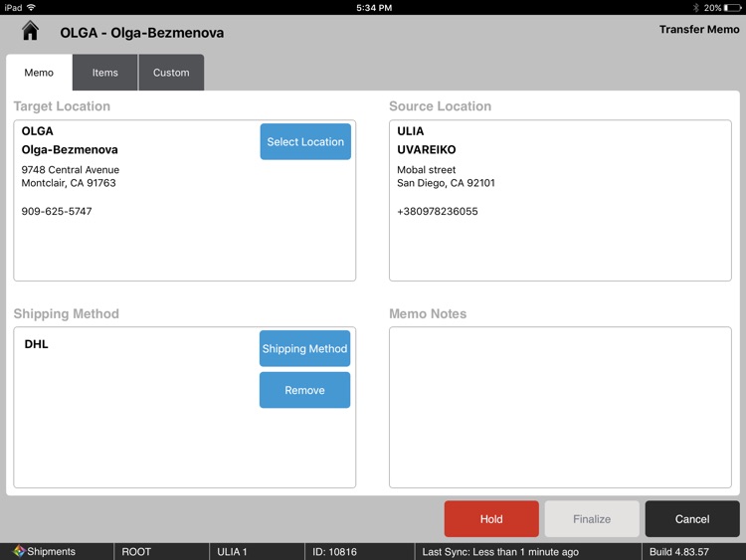Open the Custom tab
Screen dimensions: 746x560
(171, 73)
